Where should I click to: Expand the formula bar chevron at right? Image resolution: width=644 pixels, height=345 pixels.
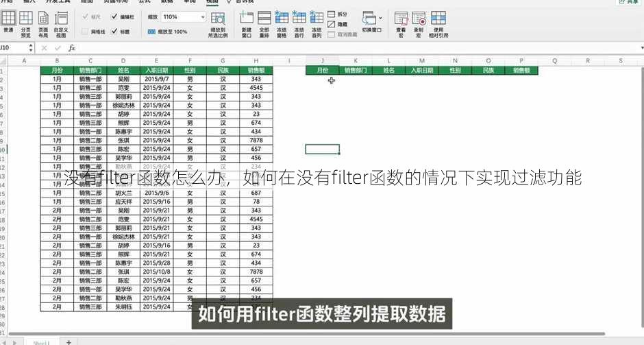641,48
